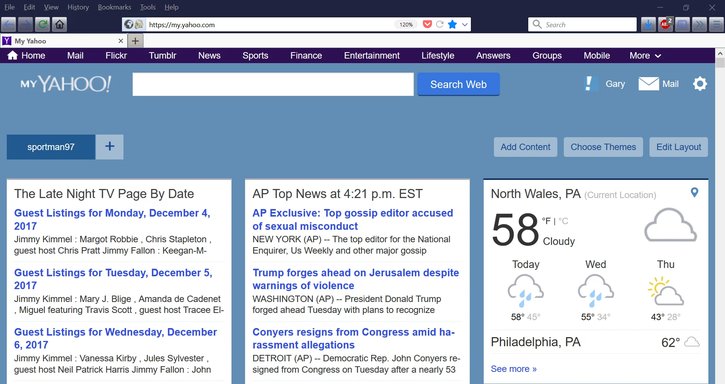
Task: Open Adblock Plus extension icon
Action: 665,25
